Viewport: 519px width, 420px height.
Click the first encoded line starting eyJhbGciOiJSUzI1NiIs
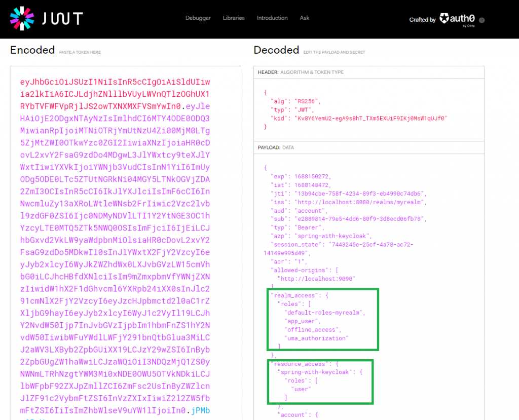pyautogui.click(x=115, y=82)
